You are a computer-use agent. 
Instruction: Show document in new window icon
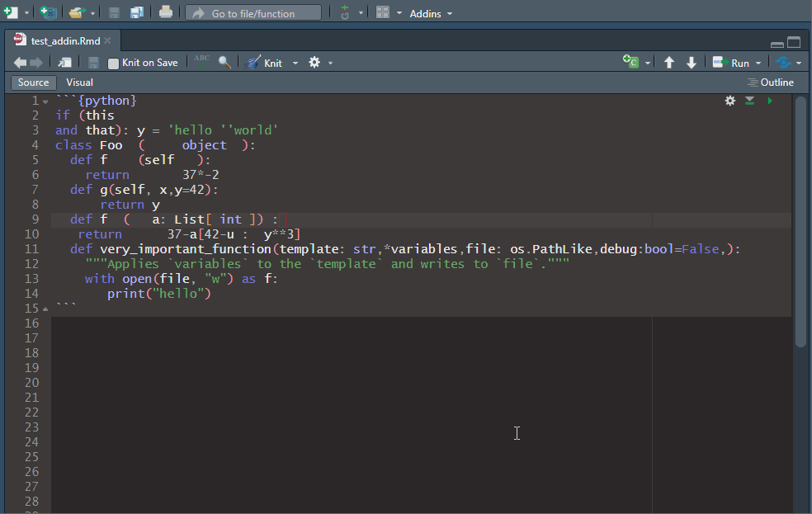tap(64, 63)
